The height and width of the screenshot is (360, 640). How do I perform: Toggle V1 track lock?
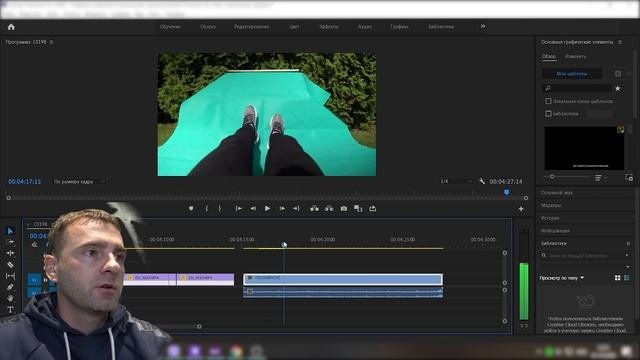point(46,280)
